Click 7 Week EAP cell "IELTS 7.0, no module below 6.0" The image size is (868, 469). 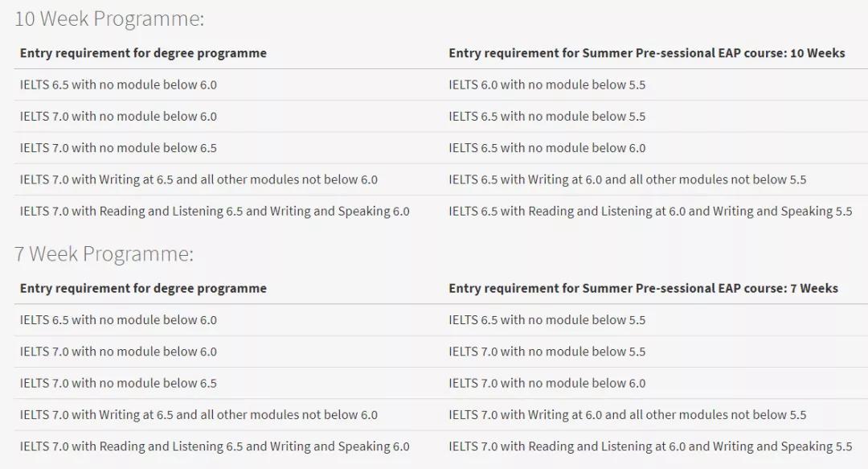(547, 383)
